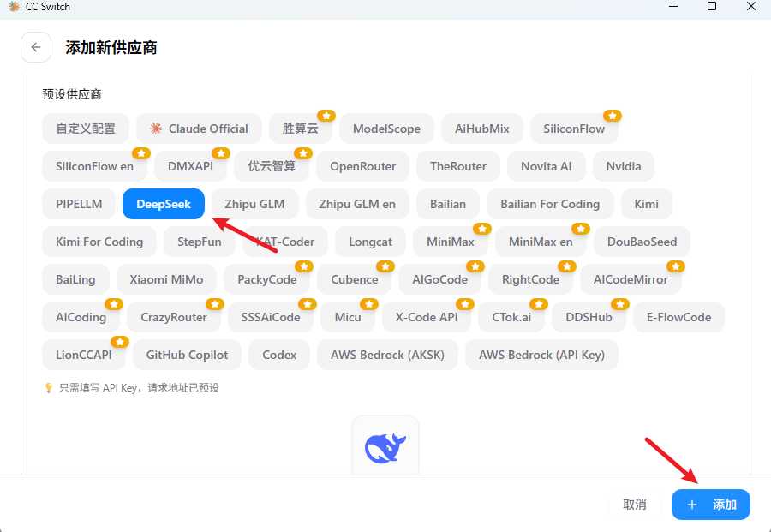Choose CrazyRouter provider preset
The image size is (771, 532).
[174, 317]
